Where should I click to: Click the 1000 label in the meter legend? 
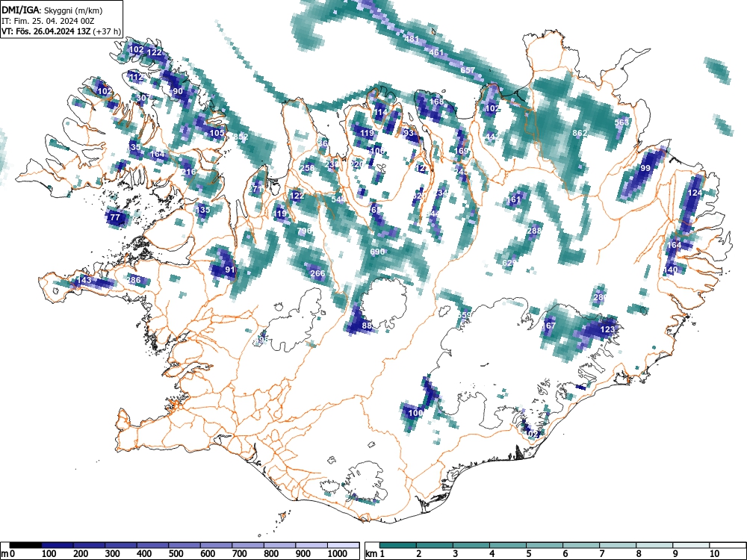point(336,554)
